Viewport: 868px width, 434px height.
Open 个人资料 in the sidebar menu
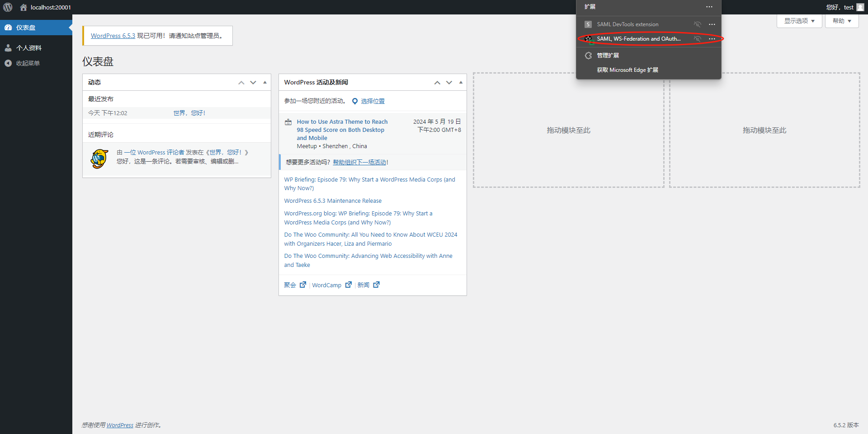(29, 48)
